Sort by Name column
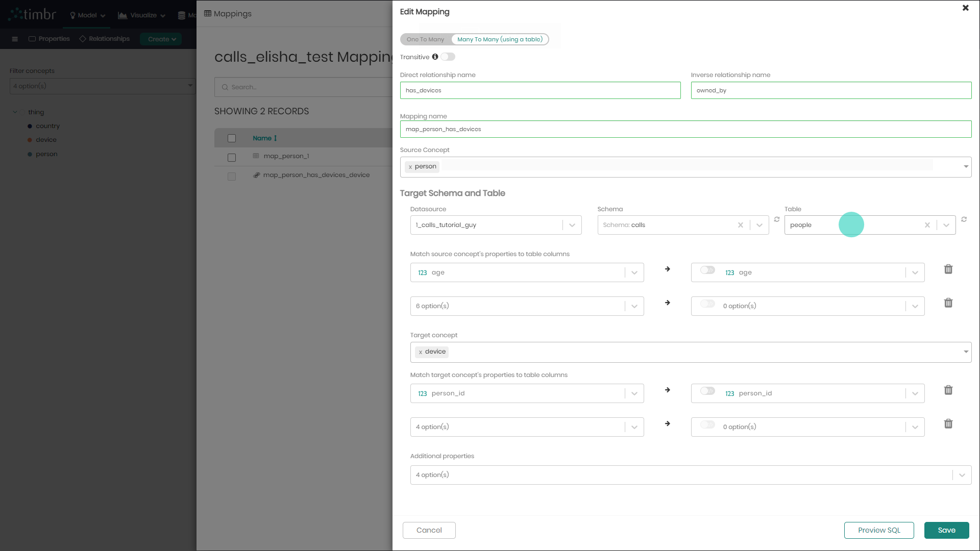The width and height of the screenshot is (980, 551). point(264,138)
